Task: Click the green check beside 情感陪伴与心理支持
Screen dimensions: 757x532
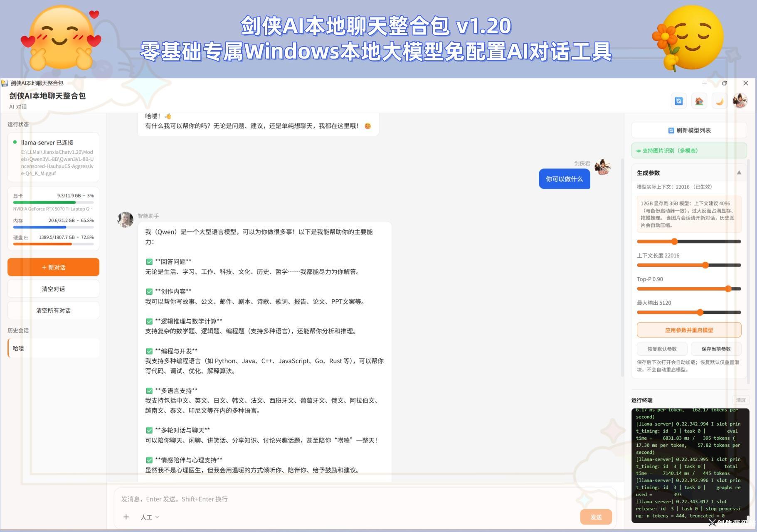Action: pos(149,460)
